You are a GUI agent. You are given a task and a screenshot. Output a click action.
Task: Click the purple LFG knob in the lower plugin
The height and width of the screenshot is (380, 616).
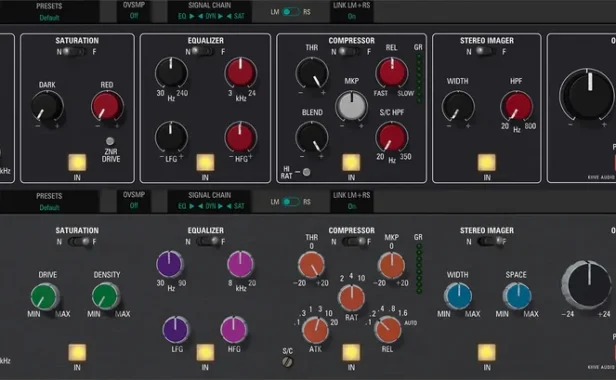pyautogui.click(x=176, y=329)
